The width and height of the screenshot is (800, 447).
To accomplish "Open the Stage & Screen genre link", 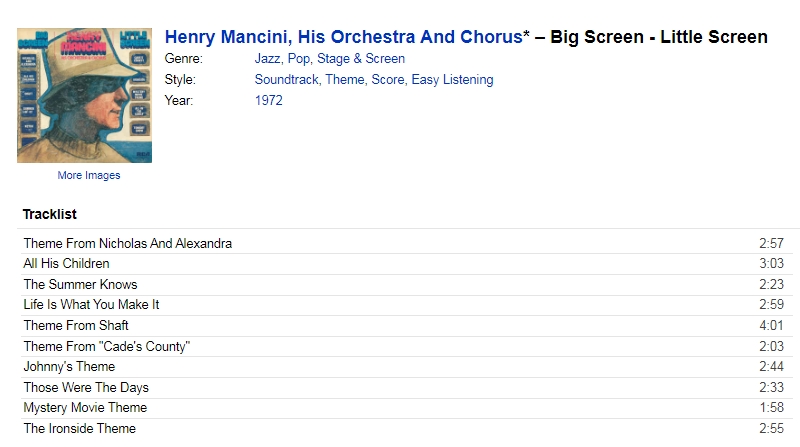I will pos(361,59).
